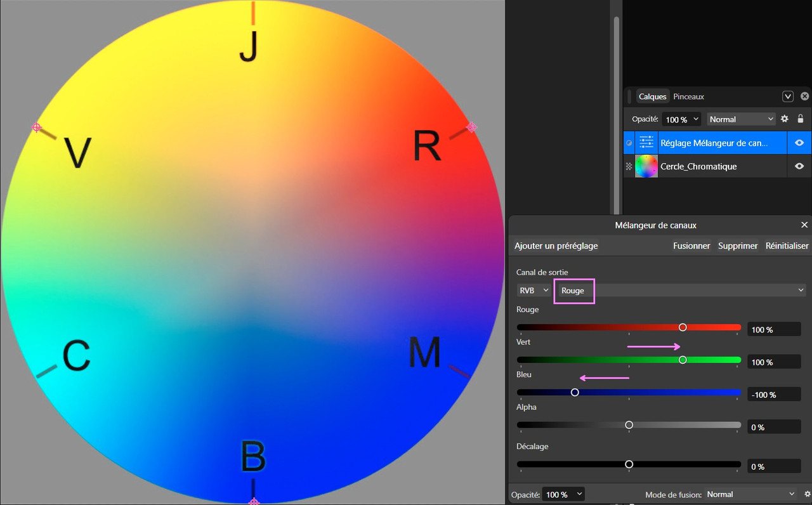Click the layer lock icon
Image resolution: width=812 pixels, height=505 pixels.
point(801,119)
